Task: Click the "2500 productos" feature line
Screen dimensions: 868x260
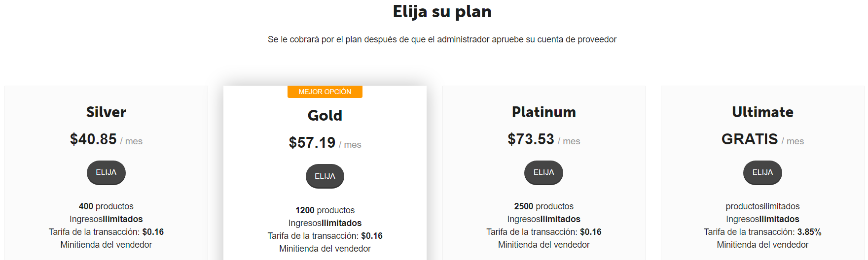Action: 543,206
